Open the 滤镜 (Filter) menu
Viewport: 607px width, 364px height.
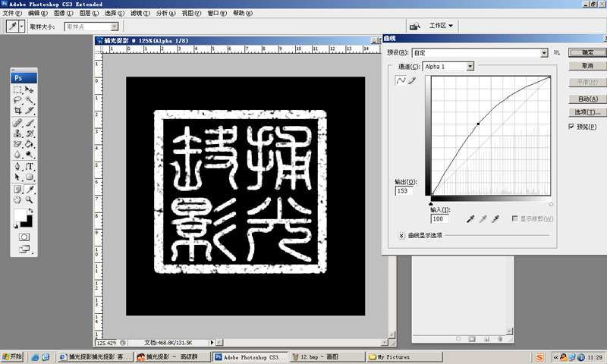pyautogui.click(x=136, y=14)
